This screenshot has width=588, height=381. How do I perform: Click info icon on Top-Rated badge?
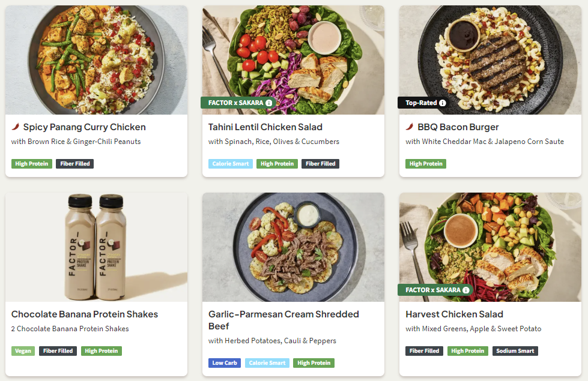(443, 103)
